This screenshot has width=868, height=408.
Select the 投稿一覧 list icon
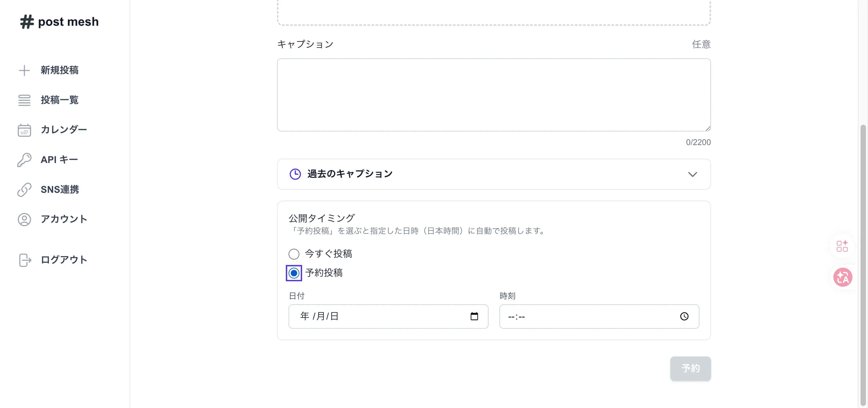pos(24,100)
